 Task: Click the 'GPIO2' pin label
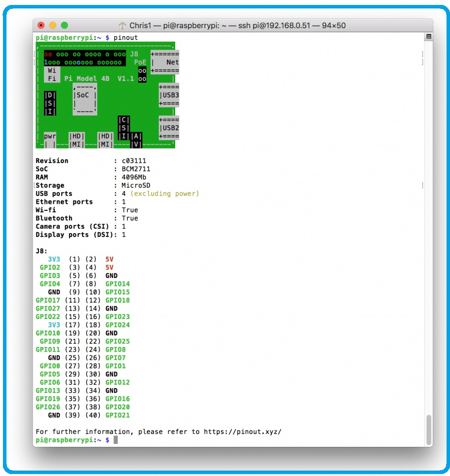coord(50,267)
